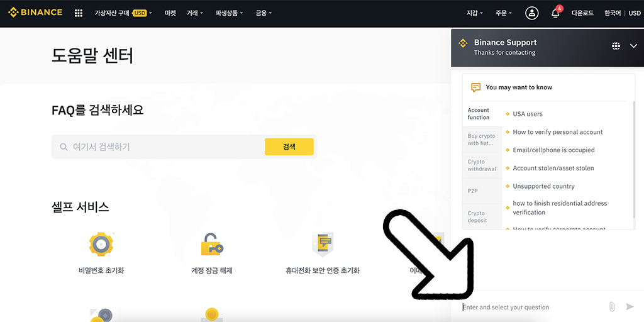
Task: Click the attachment paperclip icon in chat
Action: (x=611, y=306)
